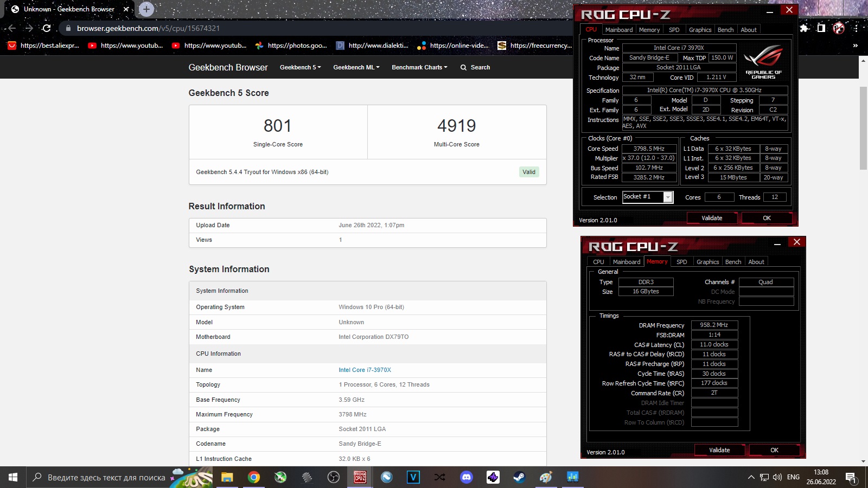Click the browser profile avatar icon

(x=839, y=28)
